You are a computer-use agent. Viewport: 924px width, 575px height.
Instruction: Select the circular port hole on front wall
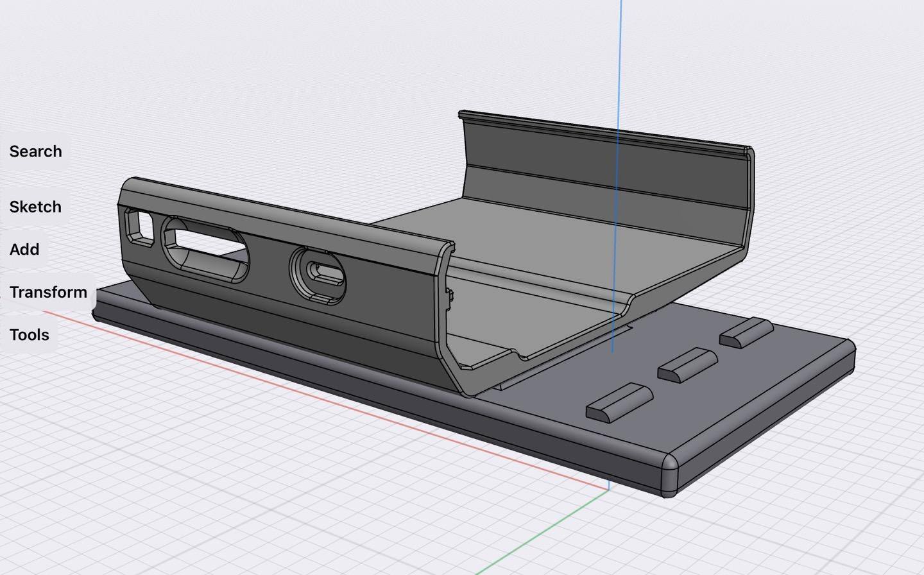pos(319,275)
